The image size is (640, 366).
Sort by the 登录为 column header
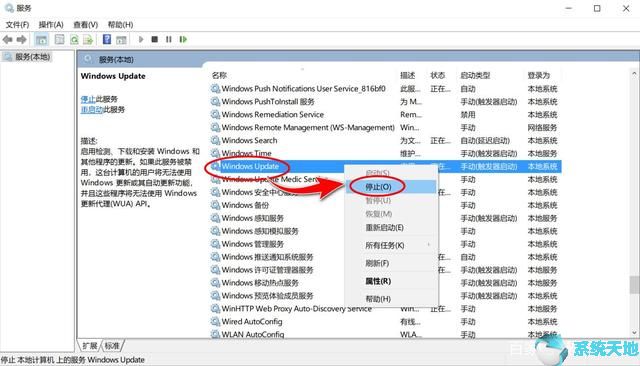click(x=539, y=75)
